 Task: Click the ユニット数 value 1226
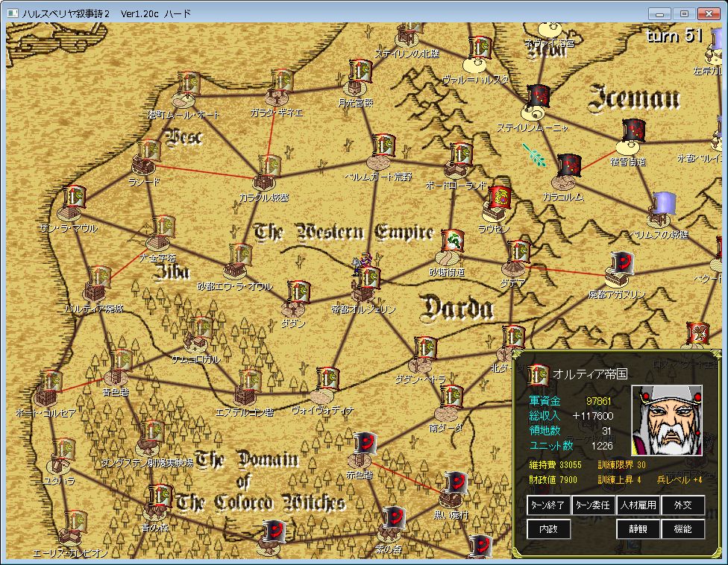(602, 446)
